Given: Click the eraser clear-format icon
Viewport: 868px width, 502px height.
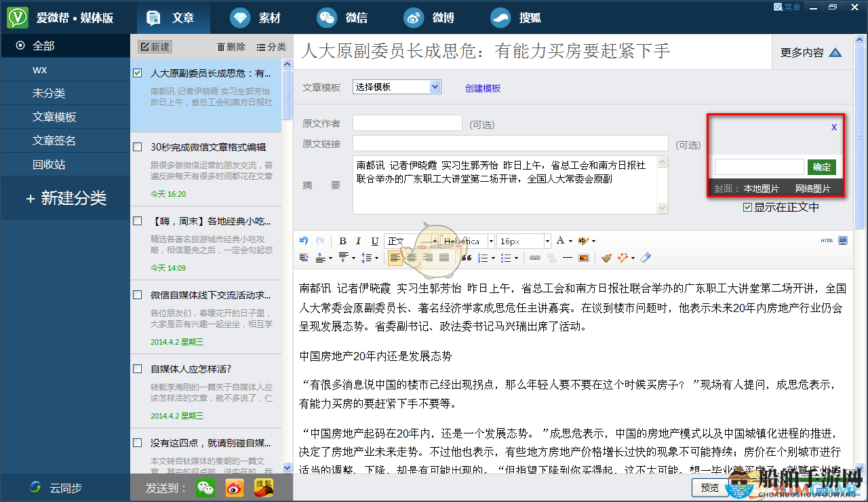Looking at the screenshot, I should [x=646, y=258].
